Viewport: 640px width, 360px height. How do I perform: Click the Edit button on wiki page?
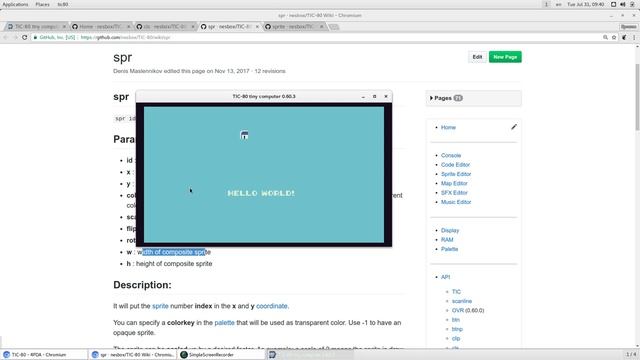click(477, 57)
